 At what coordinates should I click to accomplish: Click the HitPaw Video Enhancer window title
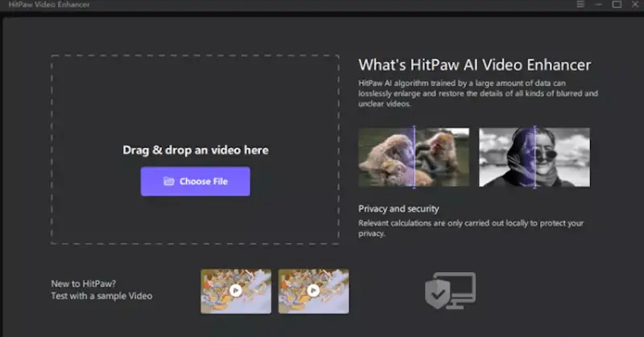click(47, 5)
